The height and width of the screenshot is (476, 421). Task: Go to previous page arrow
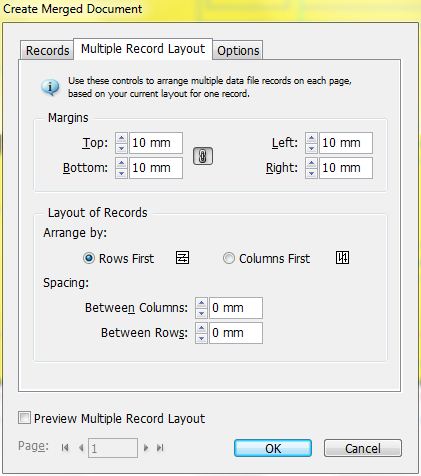tap(81, 448)
